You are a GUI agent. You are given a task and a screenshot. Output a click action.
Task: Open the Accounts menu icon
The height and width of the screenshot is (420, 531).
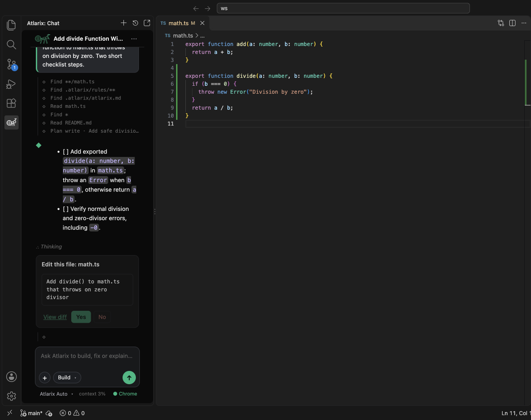[x=12, y=377]
